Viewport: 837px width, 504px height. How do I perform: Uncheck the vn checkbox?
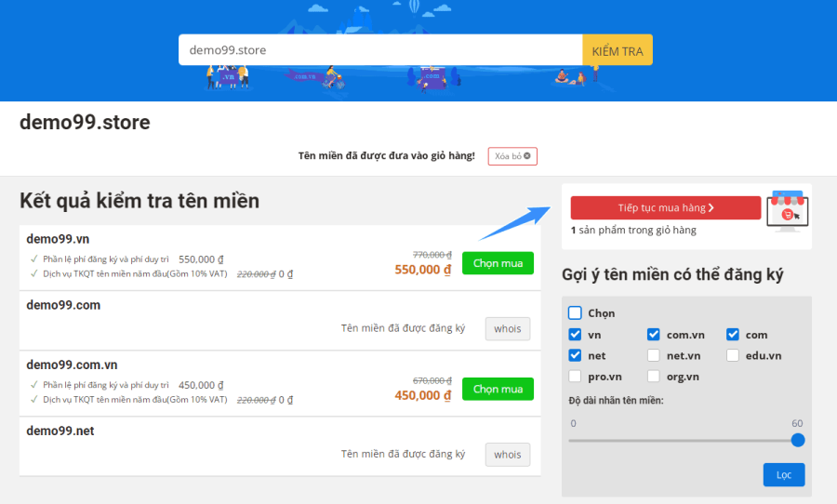coord(575,335)
